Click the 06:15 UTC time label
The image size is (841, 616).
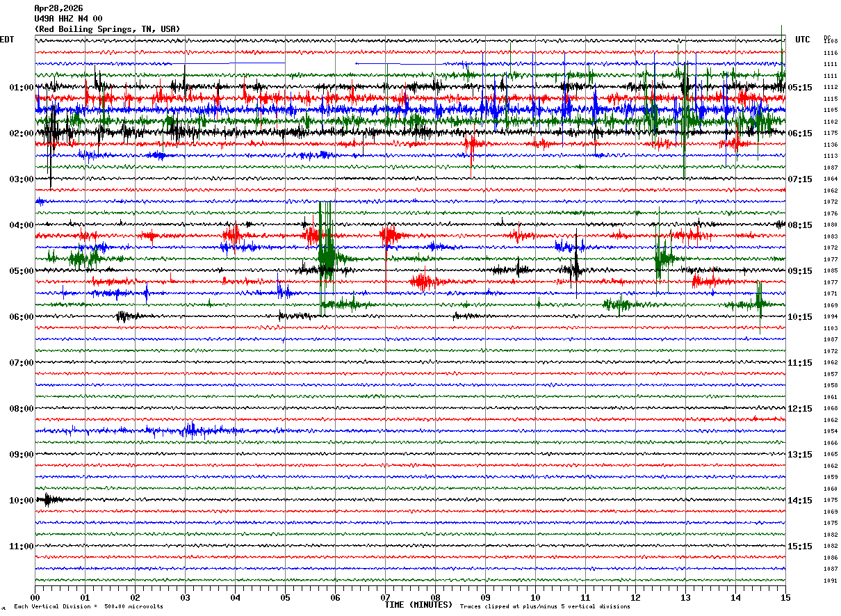point(800,133)
